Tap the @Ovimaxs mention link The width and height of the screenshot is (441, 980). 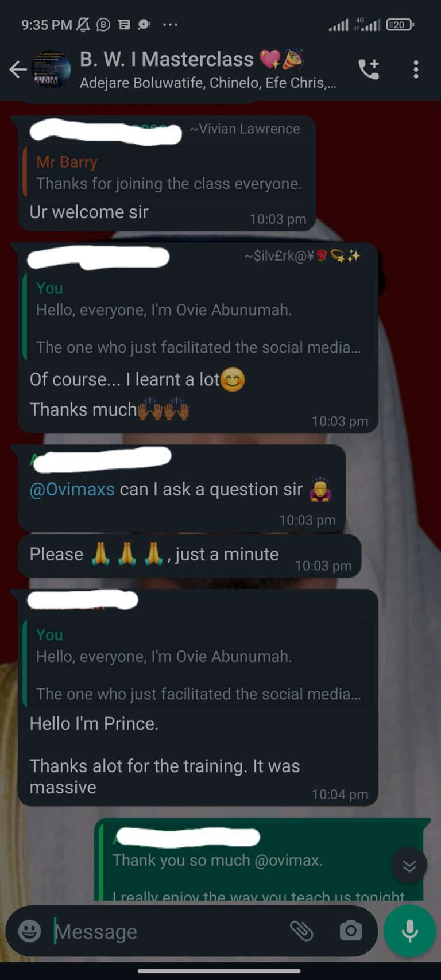[72, 489]
